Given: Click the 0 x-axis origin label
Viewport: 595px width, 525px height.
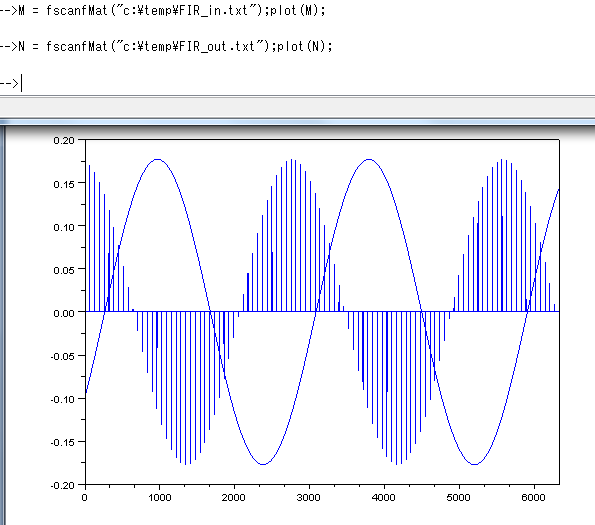Looking at the screenshot, I should [85, 498].
